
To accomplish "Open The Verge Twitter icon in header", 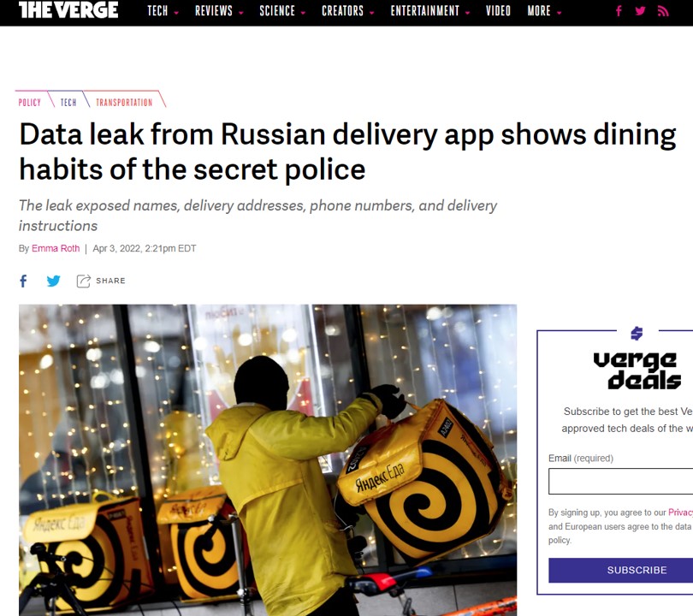I will tap(640, 11).
